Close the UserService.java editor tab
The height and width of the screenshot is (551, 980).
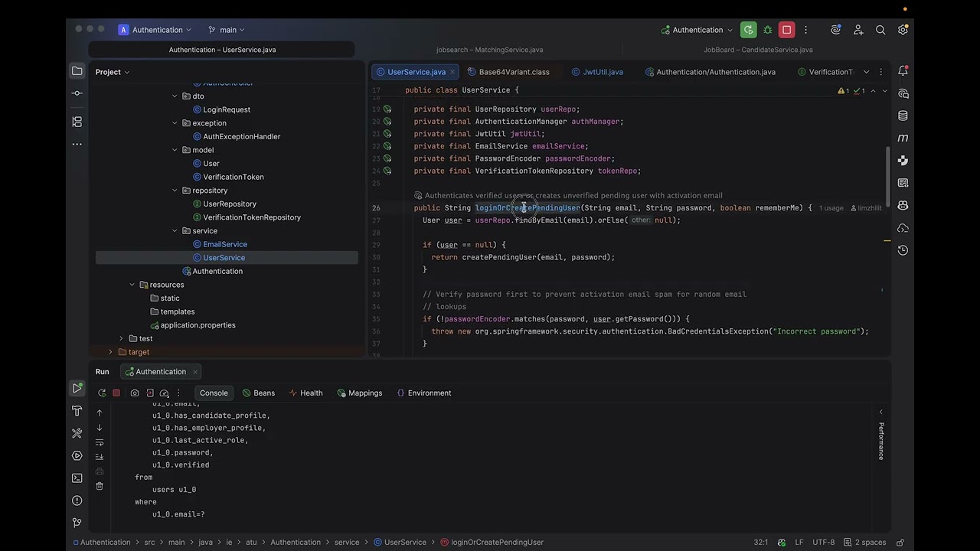(x=452, y=72)
